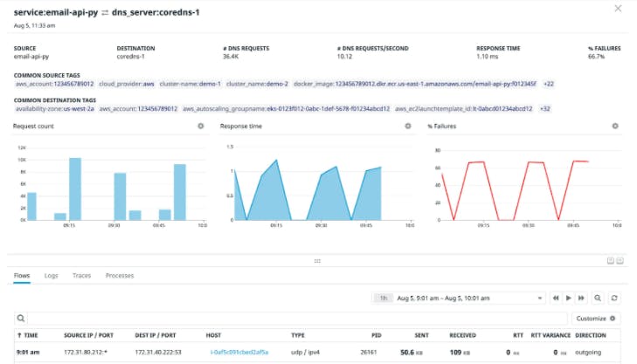Select the Processes tab
637x364 pixels.
click(120, 276)
